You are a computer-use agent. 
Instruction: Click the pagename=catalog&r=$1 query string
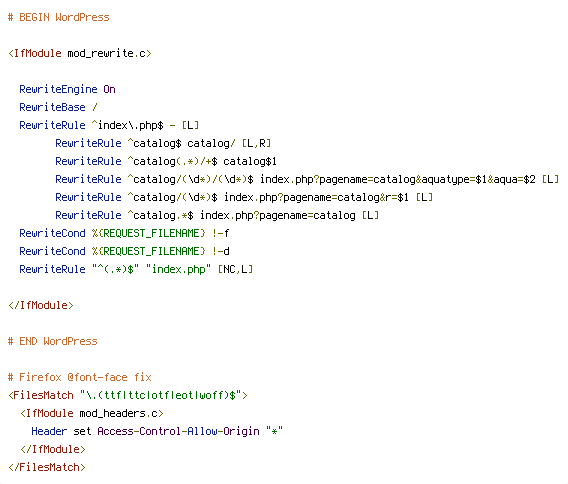click(x=346, y=197)
